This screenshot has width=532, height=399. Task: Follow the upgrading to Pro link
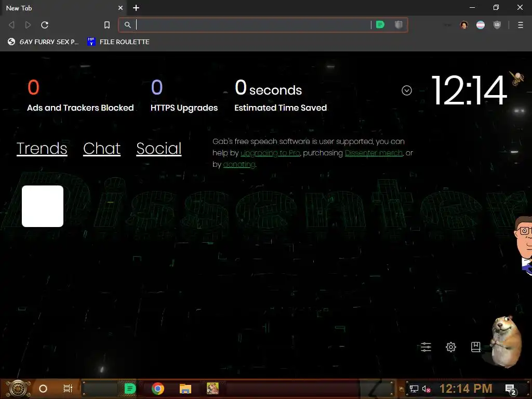[270, 153]
